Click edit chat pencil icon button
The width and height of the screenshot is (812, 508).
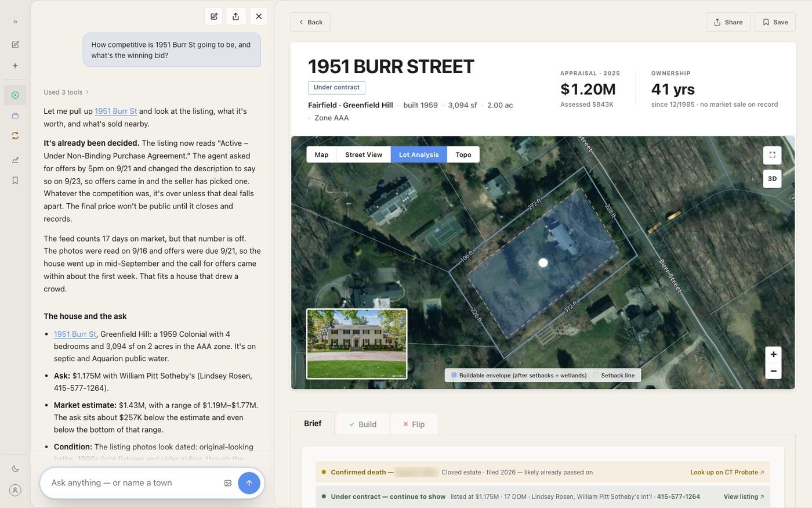[214, 16]
